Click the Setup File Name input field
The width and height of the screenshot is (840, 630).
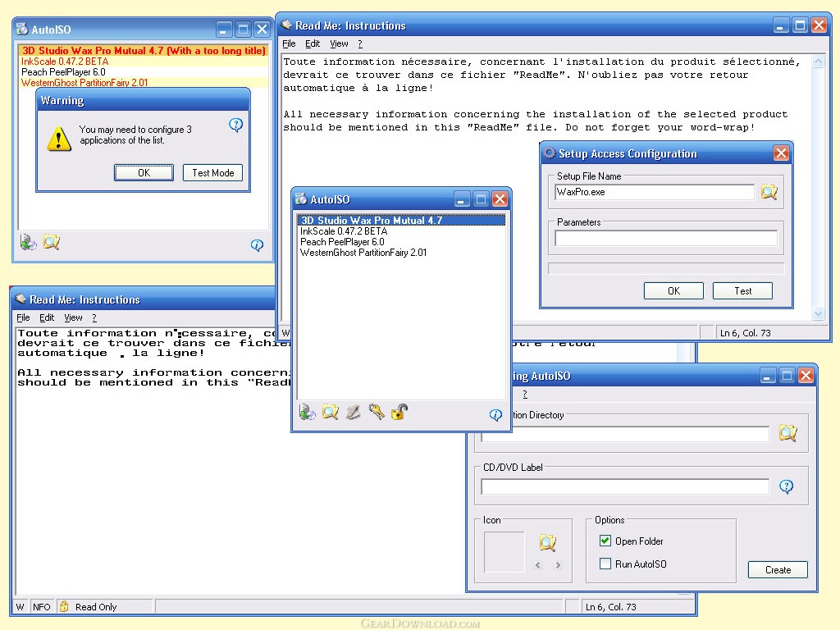pos(655,192)
